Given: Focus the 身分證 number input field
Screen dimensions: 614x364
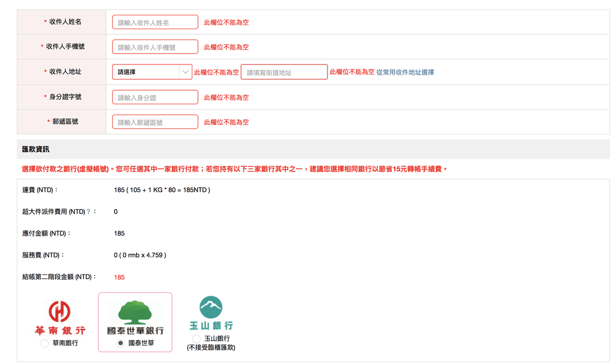Looking at the screenshot, I should (155, 98).
